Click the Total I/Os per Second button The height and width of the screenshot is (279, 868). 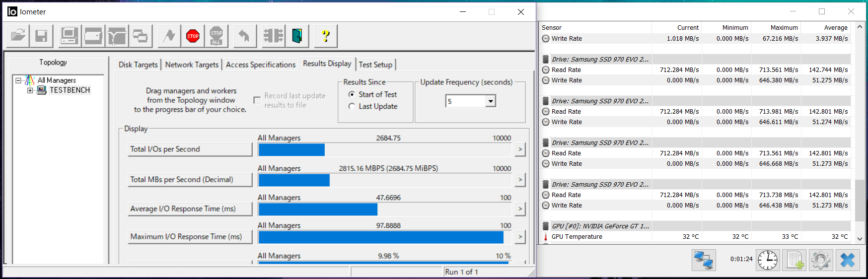(x=190, y=149)
